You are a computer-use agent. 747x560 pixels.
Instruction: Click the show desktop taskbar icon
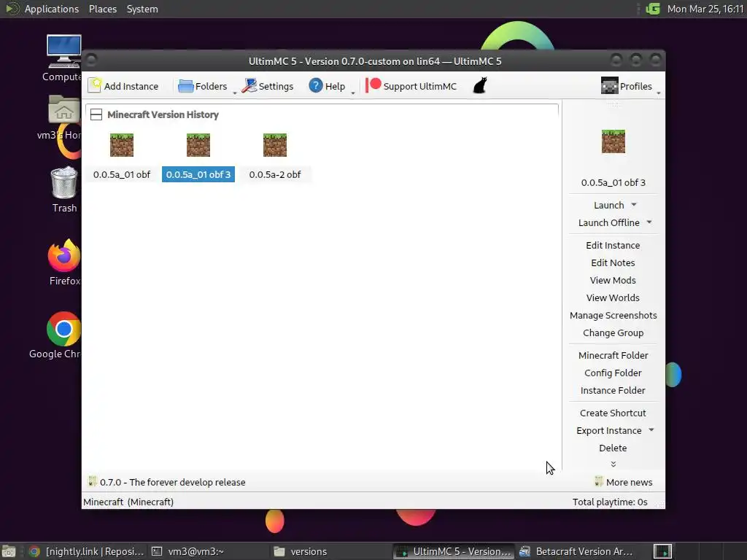pyautogui.click(x=9, y=551)
